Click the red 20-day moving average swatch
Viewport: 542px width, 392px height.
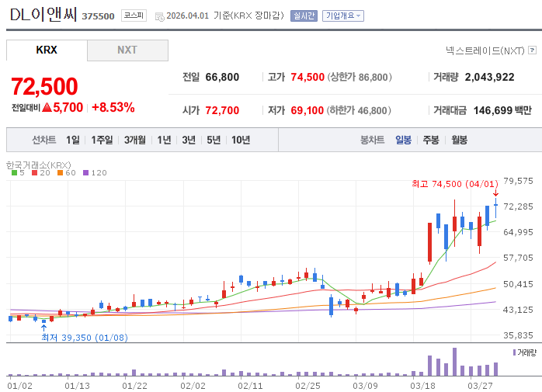point(35,173)
